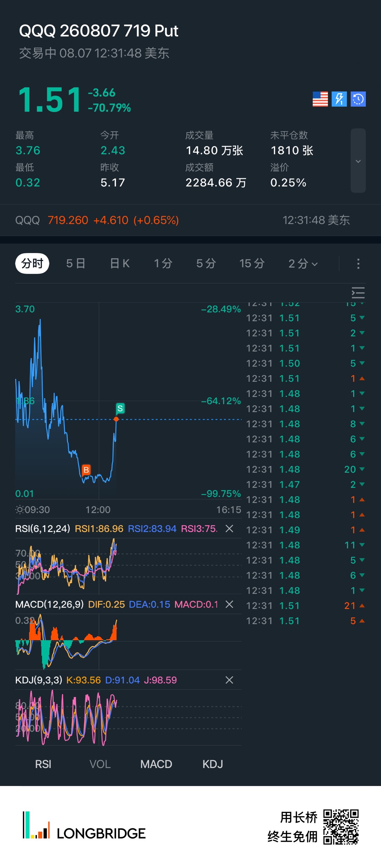Tap the 用长桥 终生免佣 promo text
381x868 pixels.
click(292, 827)
